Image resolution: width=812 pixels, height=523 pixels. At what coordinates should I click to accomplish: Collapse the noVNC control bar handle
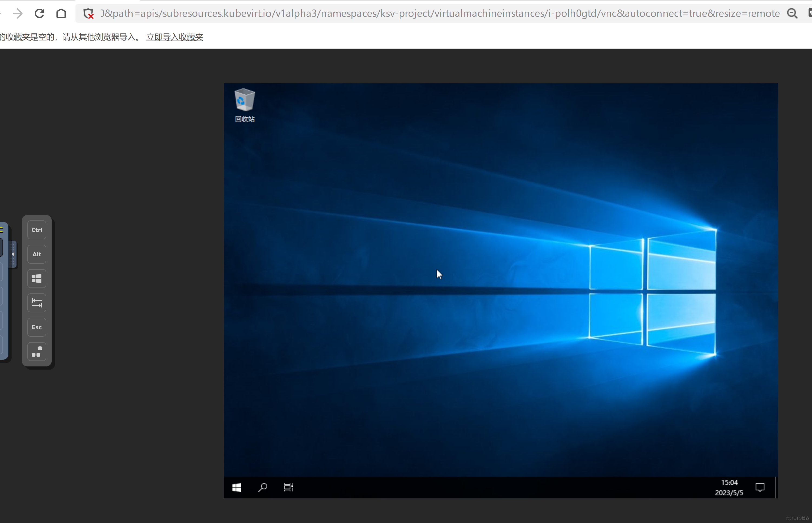point(13,254)
